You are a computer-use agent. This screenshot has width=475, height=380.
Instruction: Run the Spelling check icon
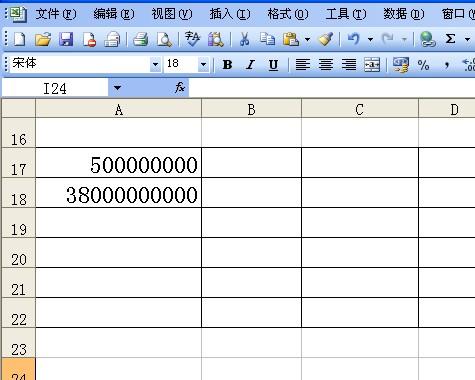pos(192,39)
